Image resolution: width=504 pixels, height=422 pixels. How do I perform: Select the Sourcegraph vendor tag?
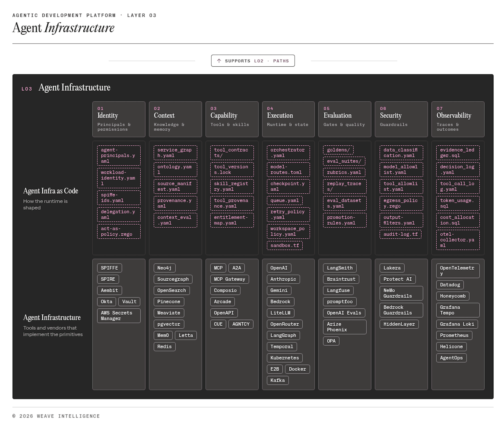point(173,279)
